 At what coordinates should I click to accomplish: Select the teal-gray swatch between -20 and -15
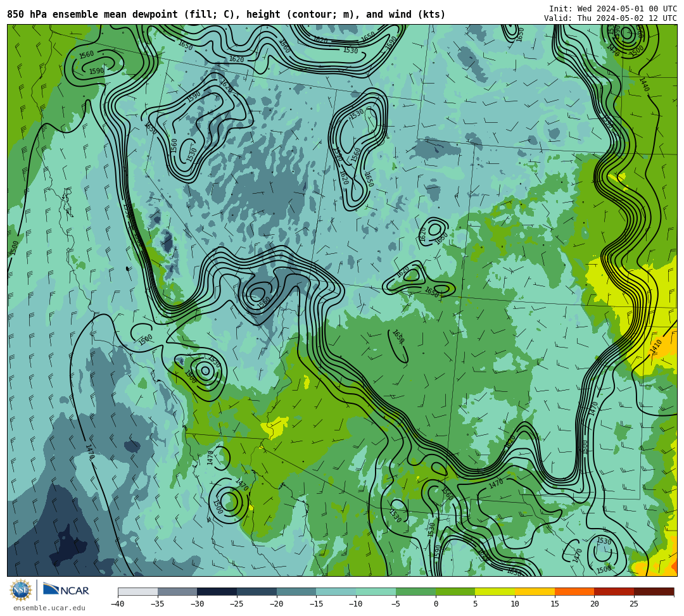296,591
